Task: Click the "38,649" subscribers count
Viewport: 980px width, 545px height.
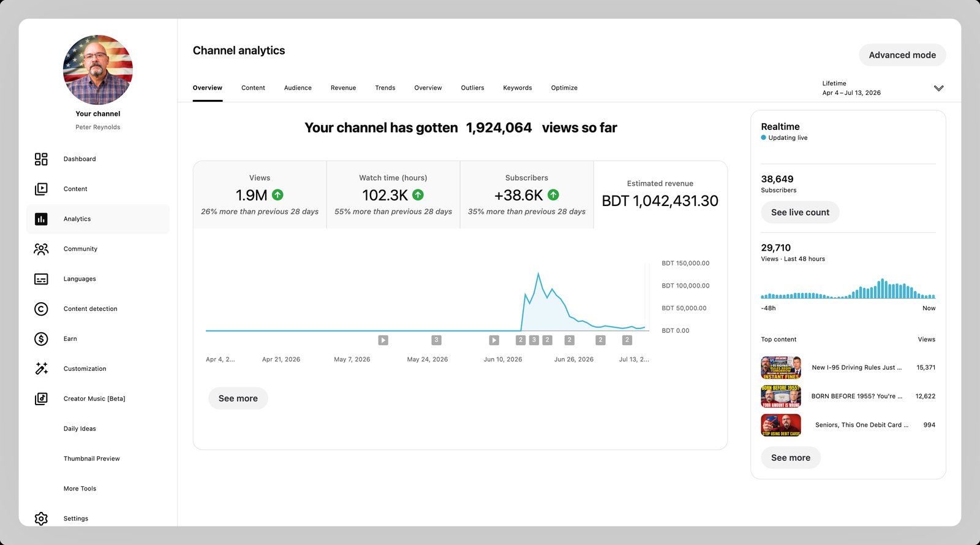Action: coord(777,179)
